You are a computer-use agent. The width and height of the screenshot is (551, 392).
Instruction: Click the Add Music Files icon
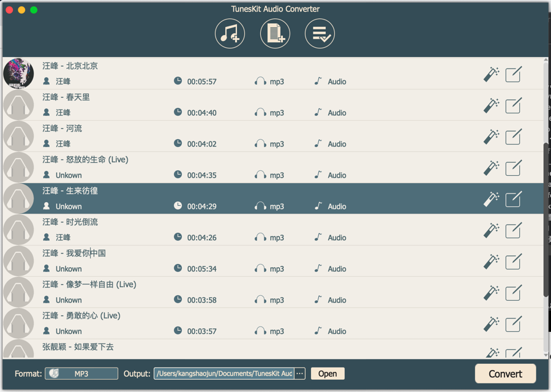[x=230, y=34]
